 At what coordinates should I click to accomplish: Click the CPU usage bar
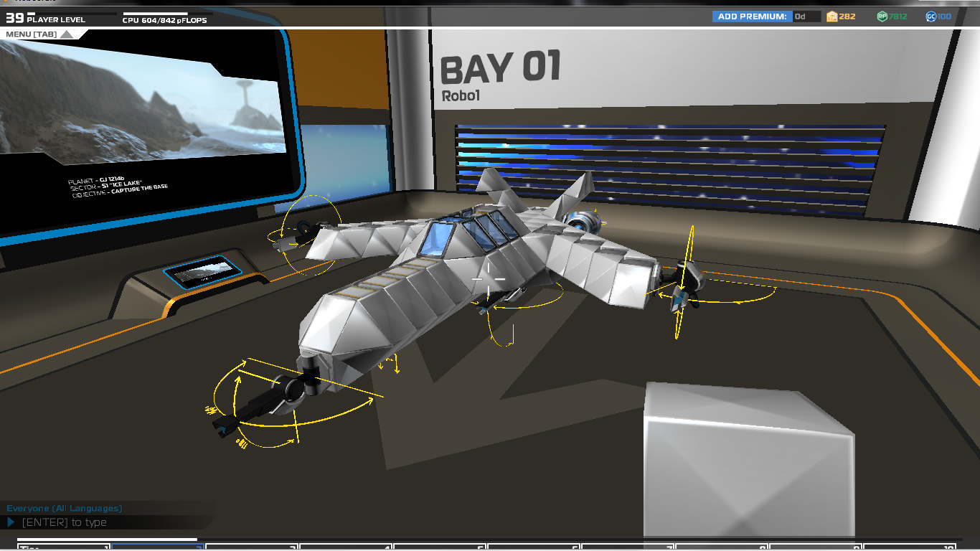(x=169, y=13)
